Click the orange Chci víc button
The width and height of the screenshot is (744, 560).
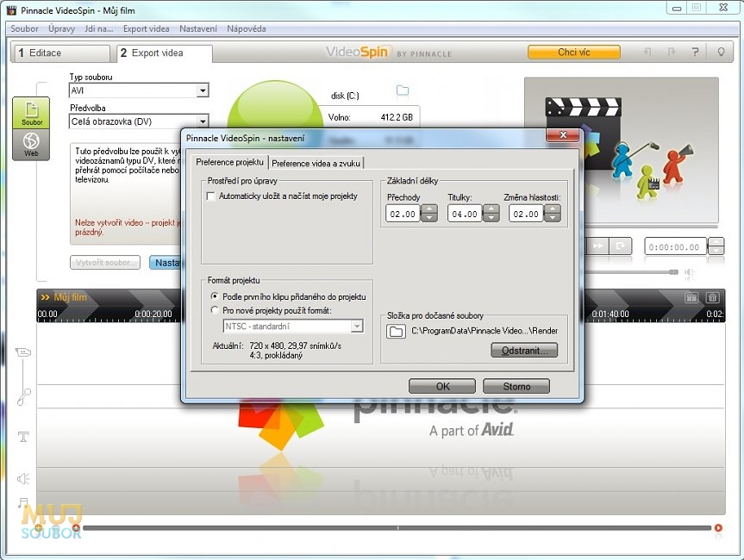(x=574, y=53)
